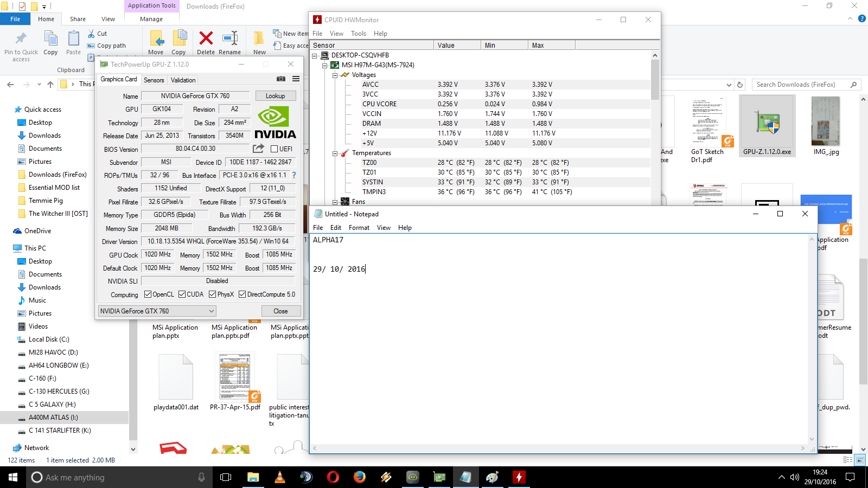The image size is (868, 488).
Task: Toggle the DirectCompute 5.0 checkbox
Action: (242, 294)
